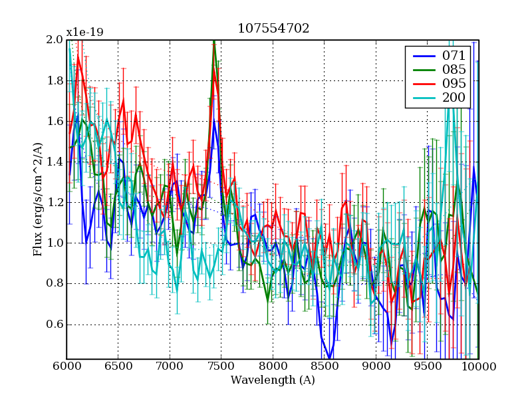Click the 1.0 y-axis tick label
The height and width of the screenshot is (399, 532).
pyautogui.click(x=53, y=243)
